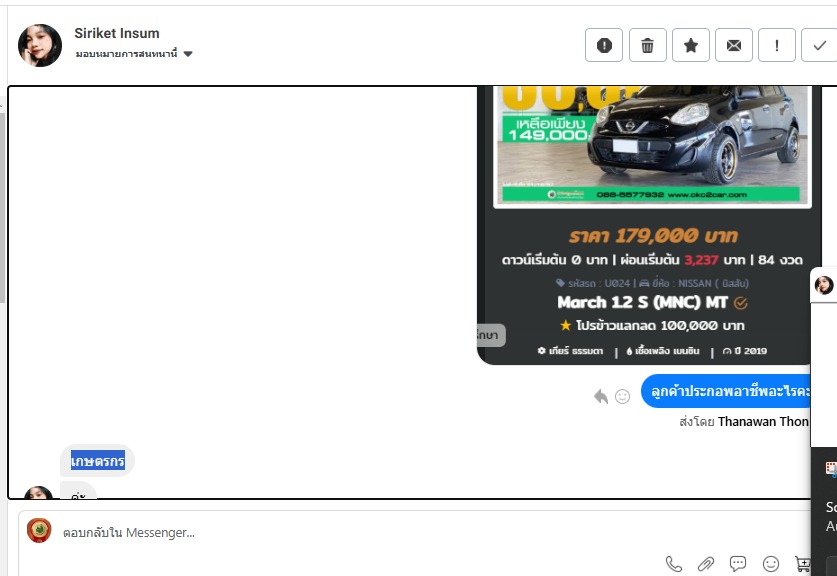The image size is (837, 576).
Task: Select the highlighted เกษตรกร message
Action: (98, 461)
